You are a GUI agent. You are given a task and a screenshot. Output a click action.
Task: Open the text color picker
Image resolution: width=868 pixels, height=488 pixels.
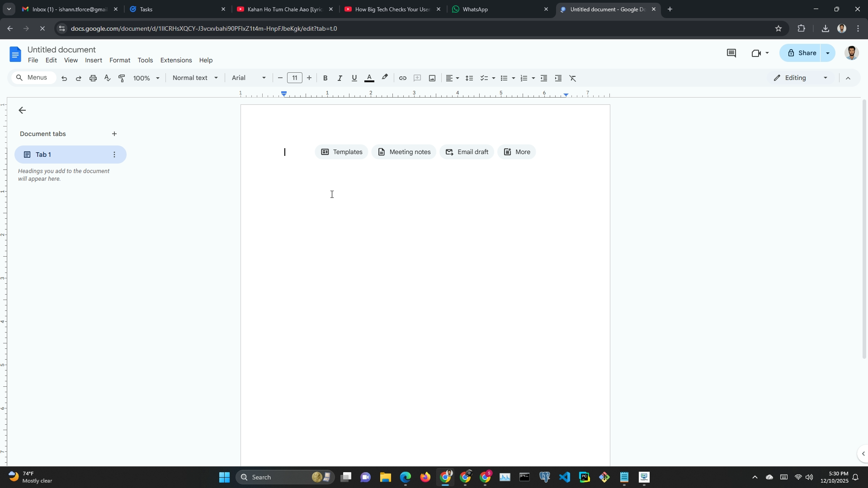[369, 78]
